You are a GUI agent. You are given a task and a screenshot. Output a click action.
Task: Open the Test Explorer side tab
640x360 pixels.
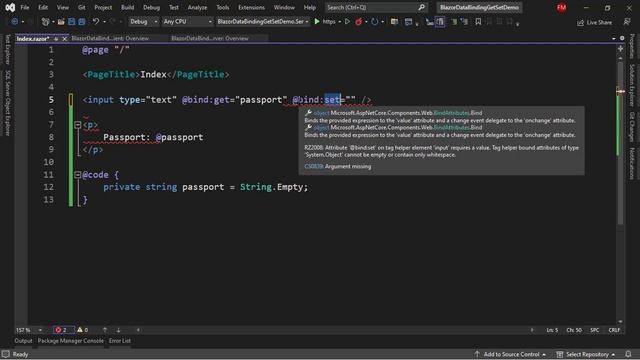tap(7, 49)
